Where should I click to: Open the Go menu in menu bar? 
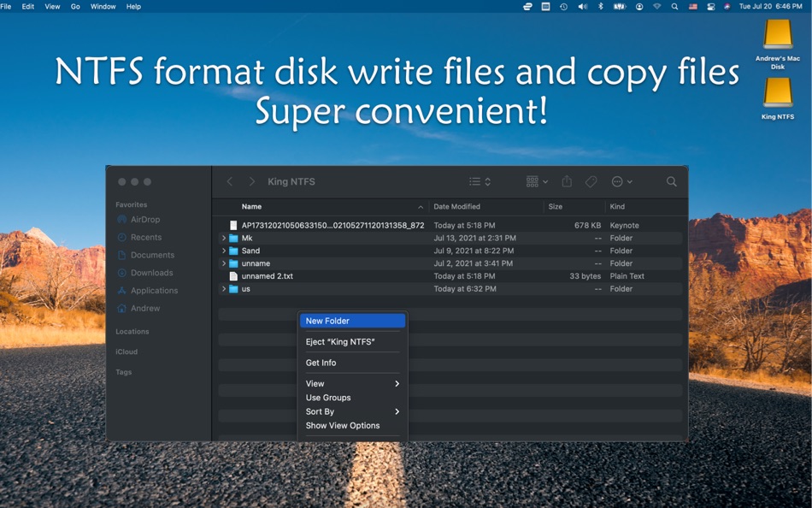[x=75, y=7]
